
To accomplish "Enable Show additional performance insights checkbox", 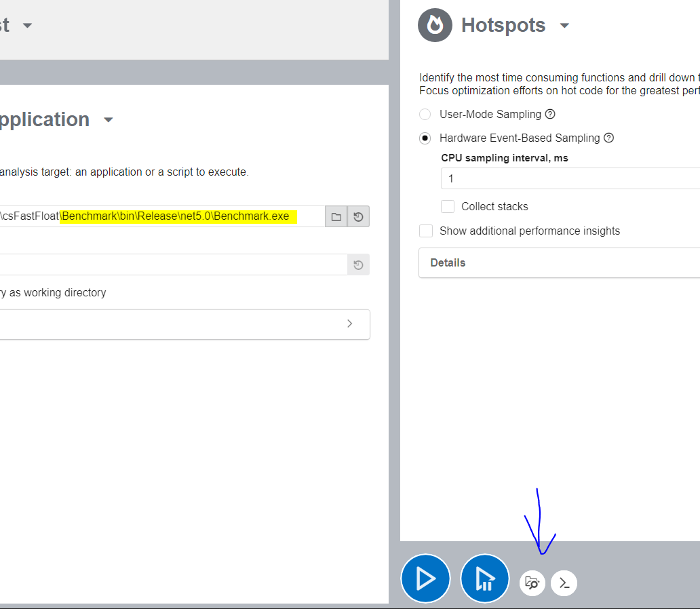I will (426, 231).
